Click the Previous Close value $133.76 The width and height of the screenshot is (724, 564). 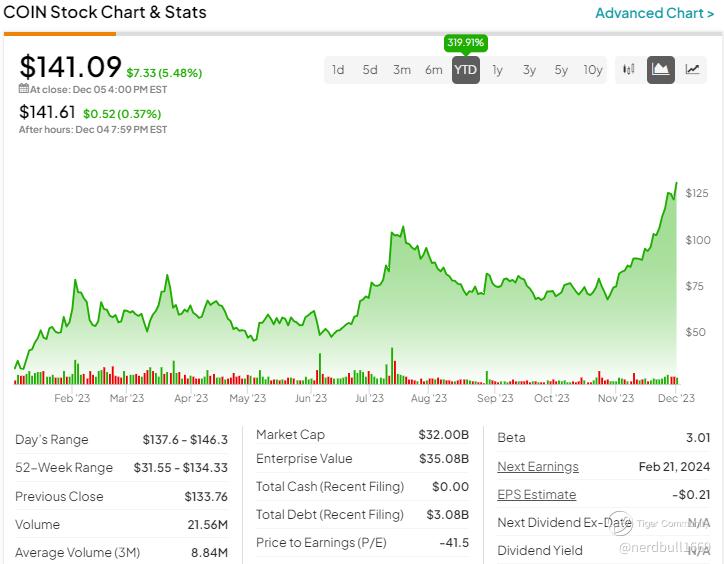[x=206, y=497]
